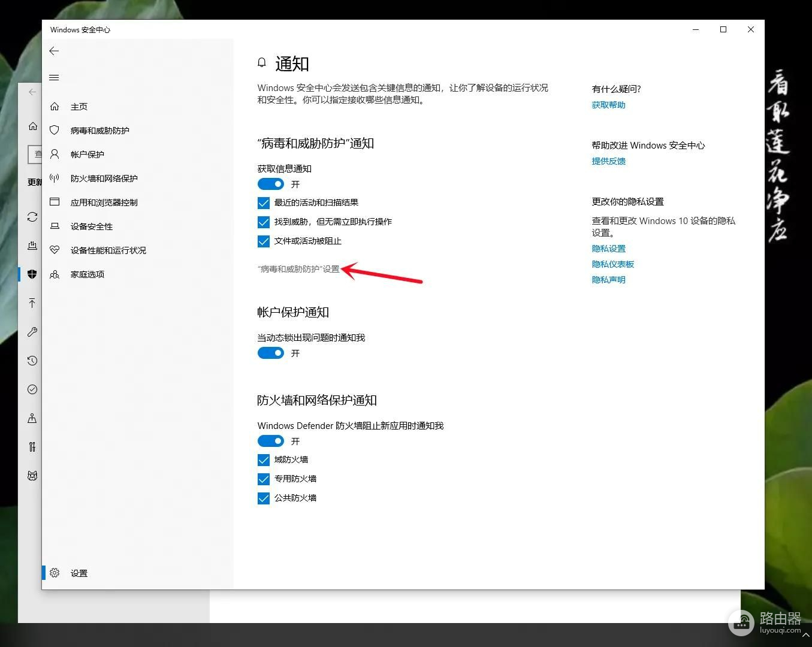Image resolution: width=812 pixels, height=647 pixels.
Task: Turn off the 获取信息通知 toggle
Action: pyautogui.click(x=271, y=184)
